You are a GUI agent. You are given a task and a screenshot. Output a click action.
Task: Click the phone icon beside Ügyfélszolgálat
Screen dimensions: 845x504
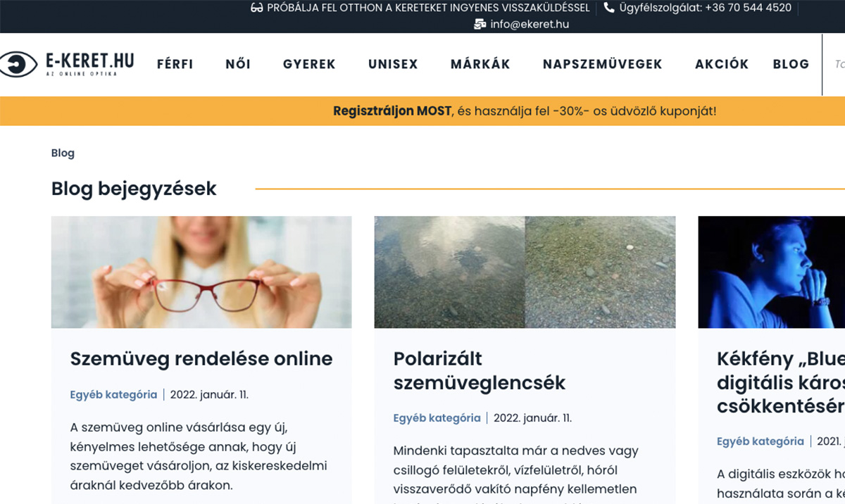[x=609, y=8]
